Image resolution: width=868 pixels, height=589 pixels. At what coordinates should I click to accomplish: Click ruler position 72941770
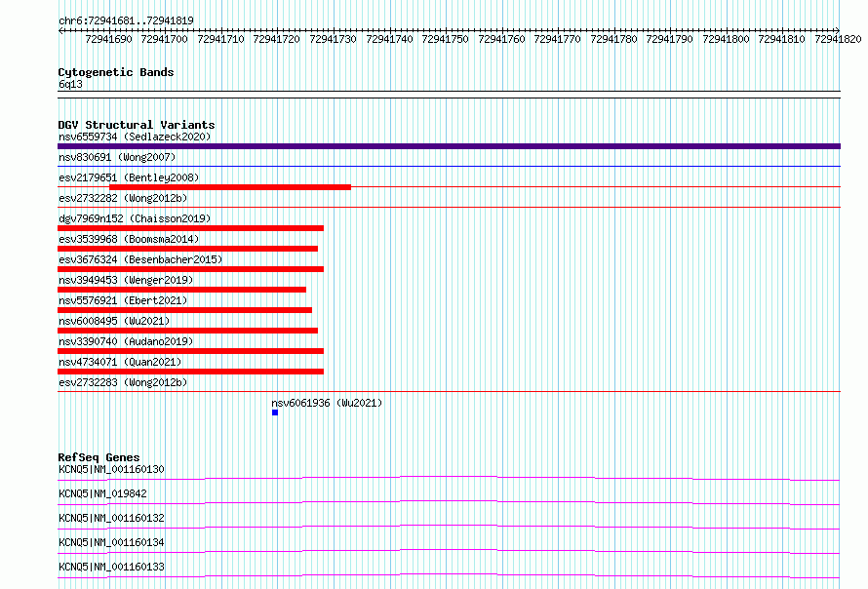(x=558, y=39)
